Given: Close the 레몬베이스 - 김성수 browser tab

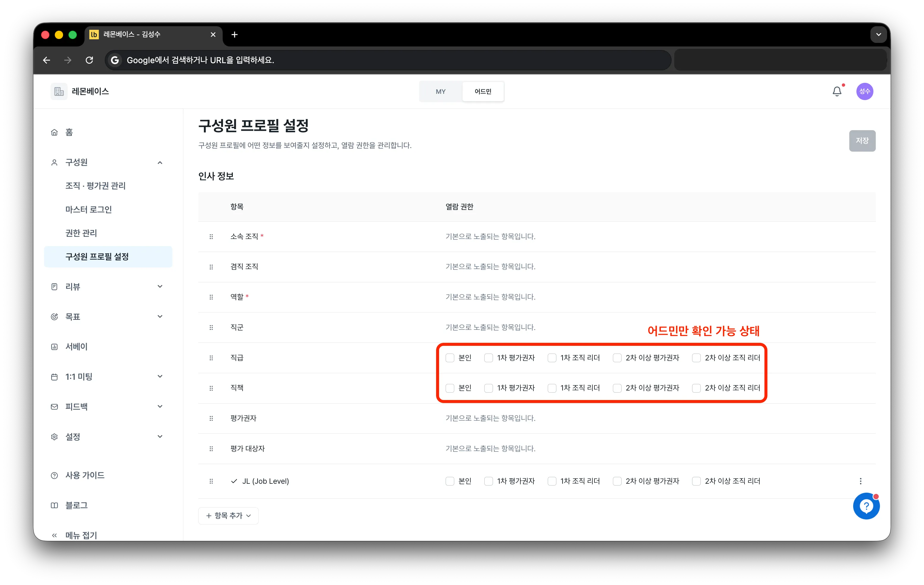Looking at the screenshot, I should pos(213,35).
